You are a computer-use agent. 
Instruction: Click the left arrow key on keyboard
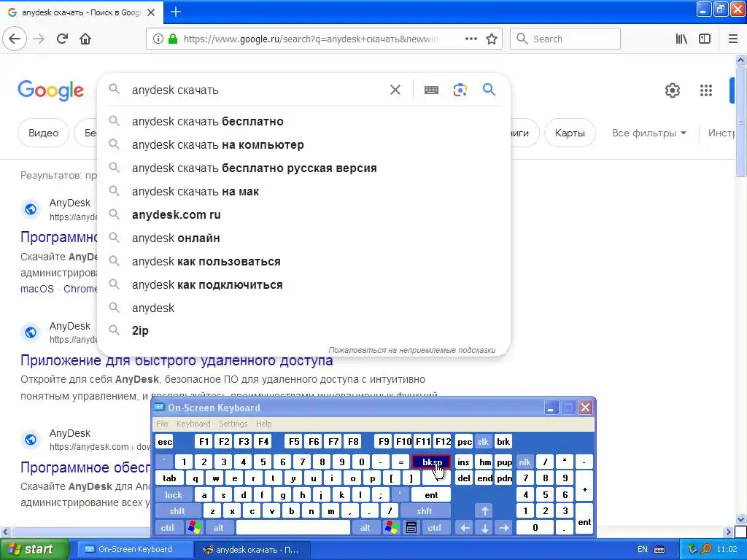coord(465,528)
